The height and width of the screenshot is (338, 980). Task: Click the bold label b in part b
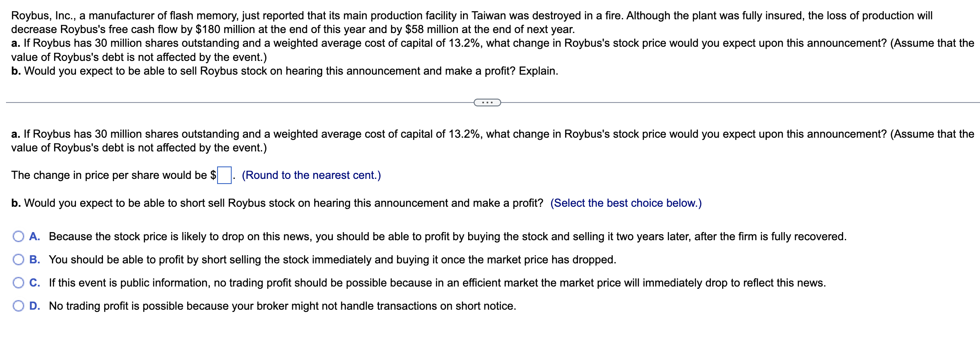(15, 203)
